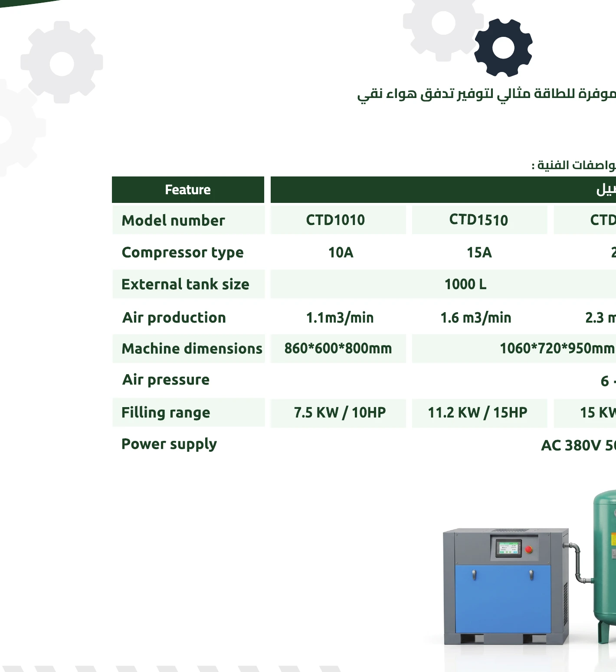Viewport: 616px width, 672px height.
Task: Click the Power supply row label
Action: point(169,444)
